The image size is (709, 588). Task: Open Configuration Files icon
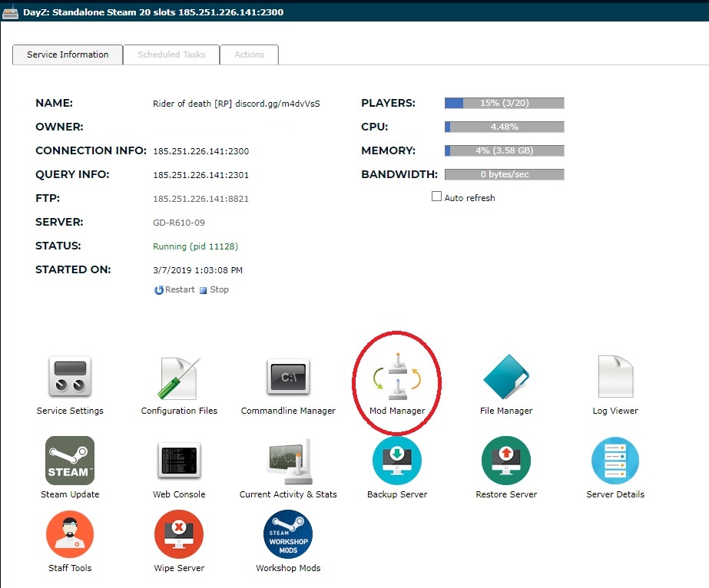click(179, 378)
